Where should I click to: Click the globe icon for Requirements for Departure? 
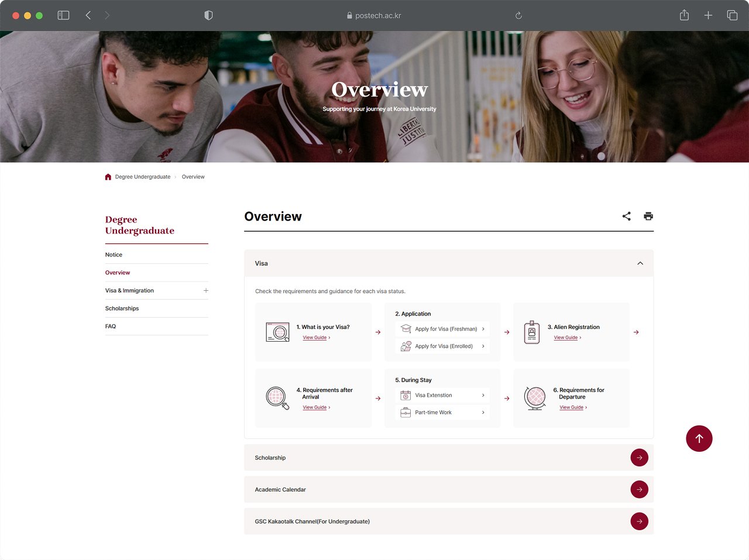click(535, 398)
